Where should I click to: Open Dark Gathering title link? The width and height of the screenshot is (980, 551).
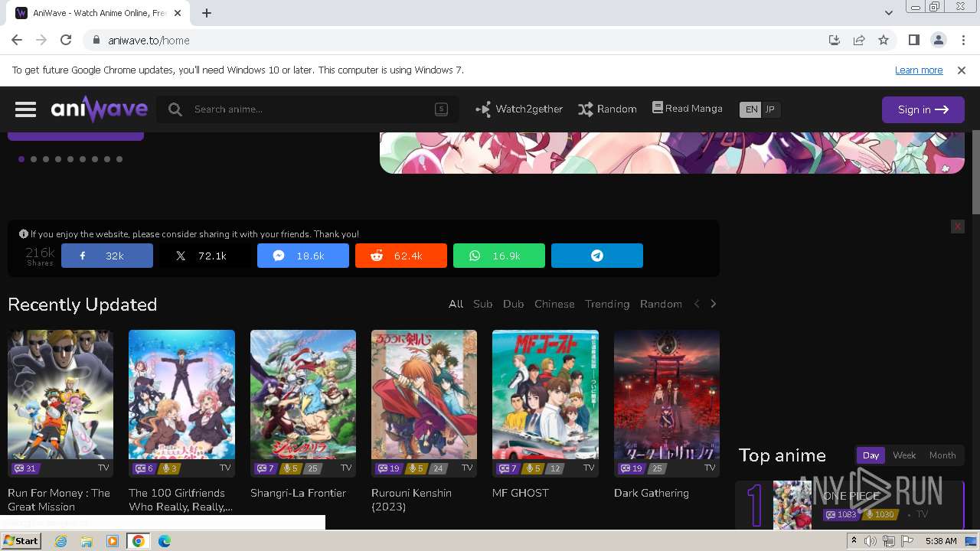652,493
